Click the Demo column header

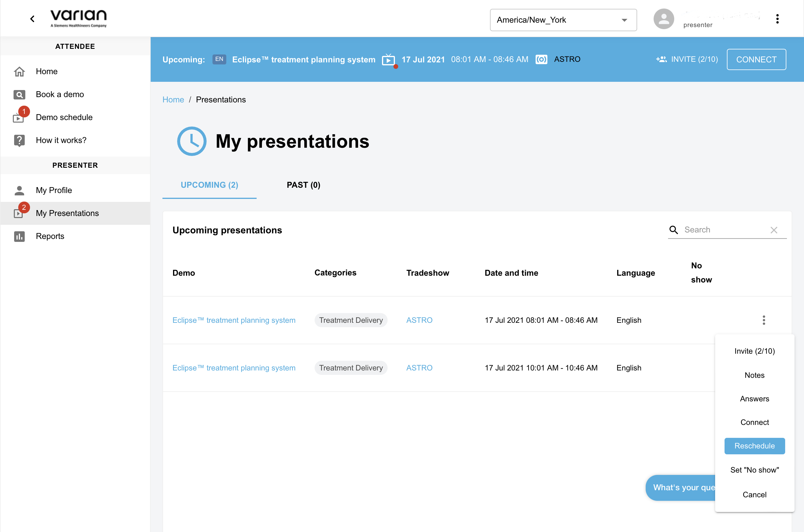pyautogui.click(x=184, y=273)
